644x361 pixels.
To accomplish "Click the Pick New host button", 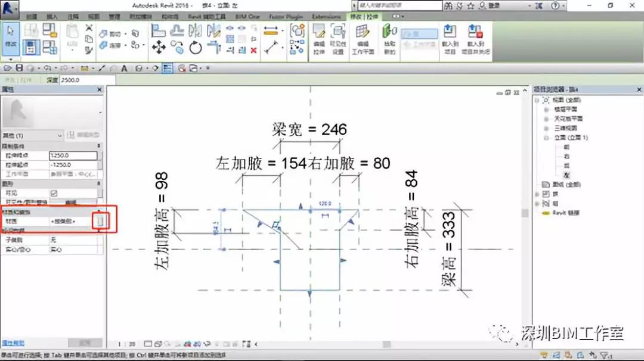I will [389, 39].
